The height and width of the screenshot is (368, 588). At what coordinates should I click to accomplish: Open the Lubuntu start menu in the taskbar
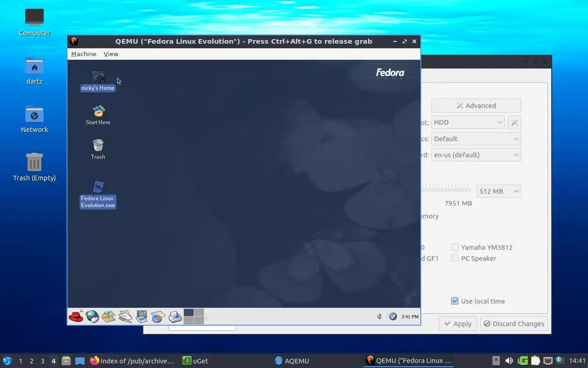click(x=7, y=361)
